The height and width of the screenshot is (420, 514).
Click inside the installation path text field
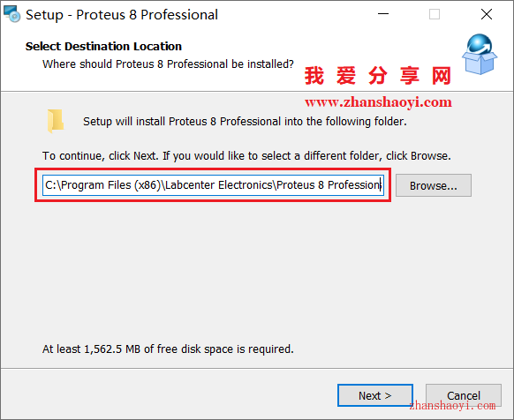point(213,185)
